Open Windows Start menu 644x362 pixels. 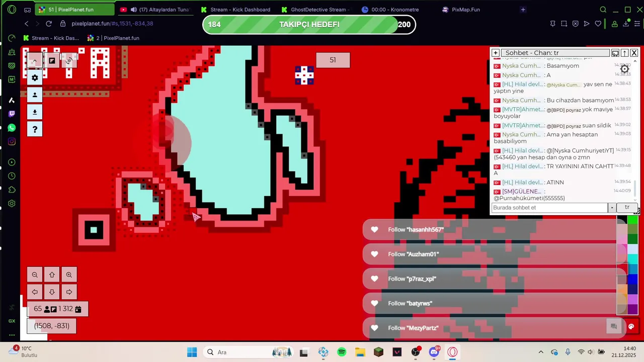pyautogui.click(x=192, y=352)
